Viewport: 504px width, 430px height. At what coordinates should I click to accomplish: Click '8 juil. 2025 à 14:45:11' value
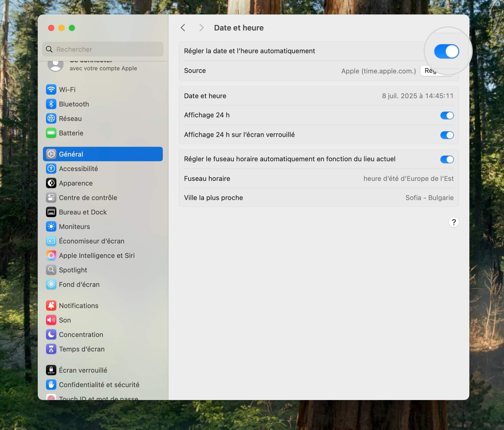(418, 96)
